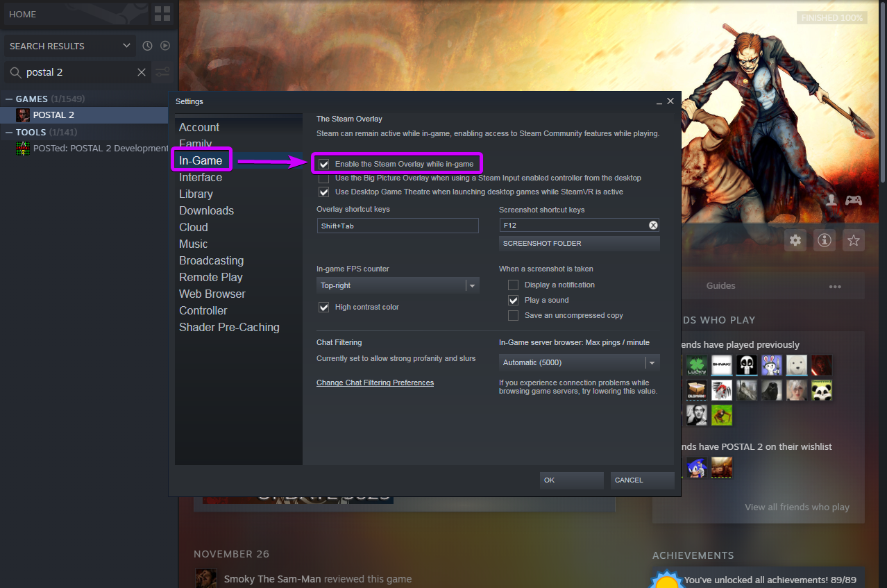Uncheck High contrast color
Image resolution: width=887 pixels, height=588 pixels.
tap(323, 308)
